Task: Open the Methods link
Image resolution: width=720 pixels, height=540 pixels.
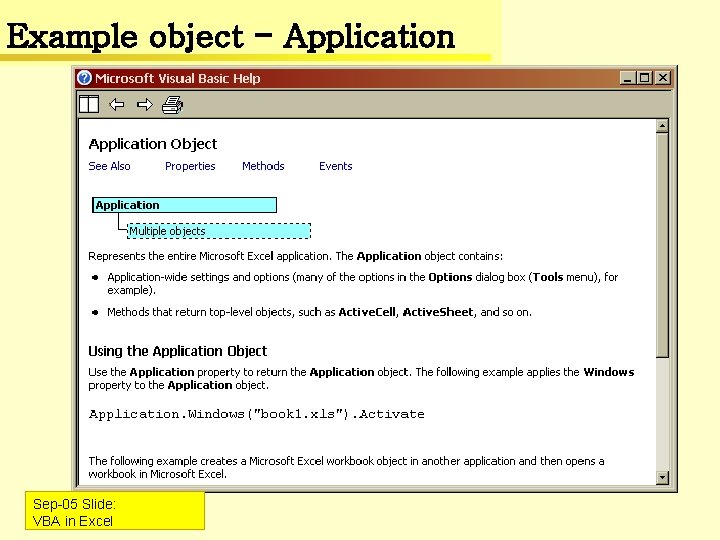Action: (x=263, y=166)
